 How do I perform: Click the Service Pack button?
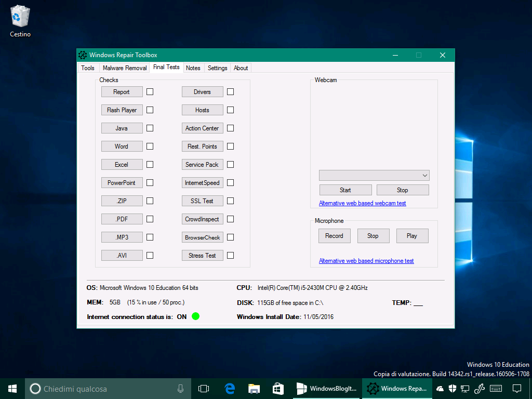tap(203, 165)
